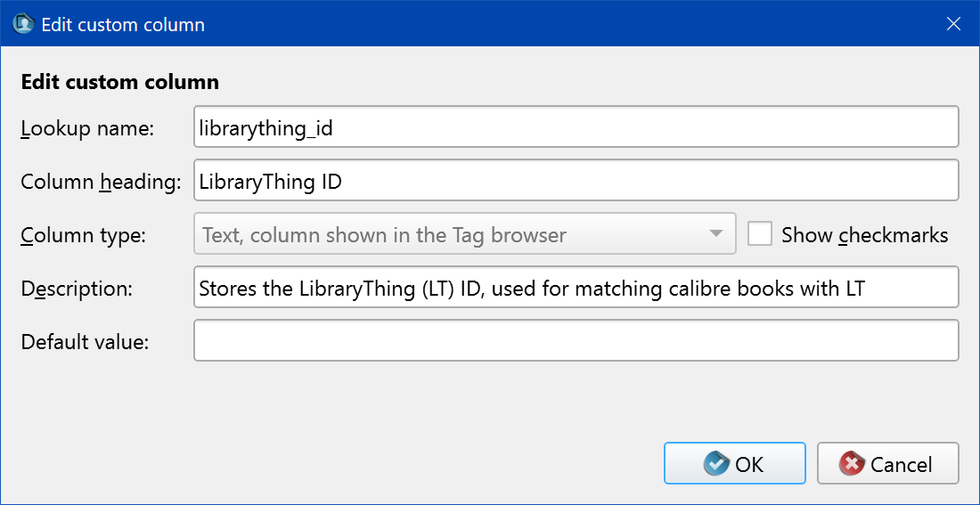Image resolution: width=980 pixels, height=505 pixels.
Task: Click the red X icon on Cancel
Action: (853, 464)
